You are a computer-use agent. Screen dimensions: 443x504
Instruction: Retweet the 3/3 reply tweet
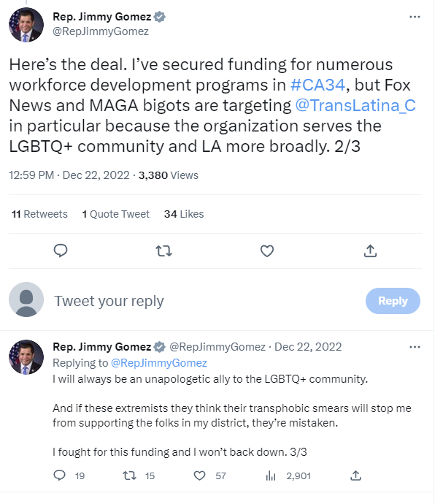129,476
